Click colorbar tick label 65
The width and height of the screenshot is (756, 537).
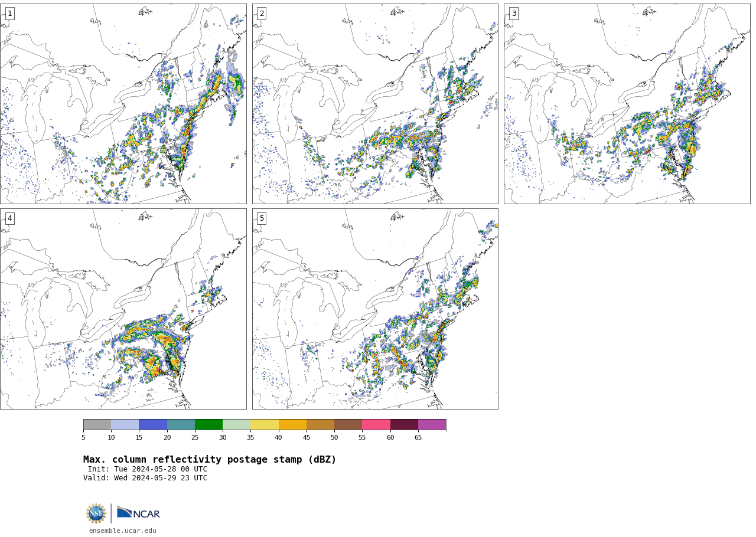pyautogui.click(x=418, y=437)
